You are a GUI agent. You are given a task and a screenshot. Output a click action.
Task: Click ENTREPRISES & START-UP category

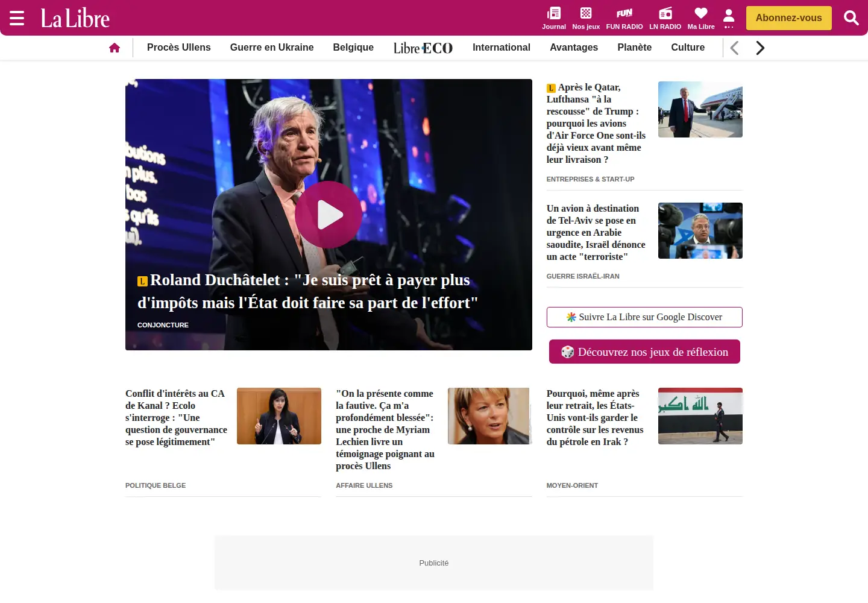click(590, 179)
